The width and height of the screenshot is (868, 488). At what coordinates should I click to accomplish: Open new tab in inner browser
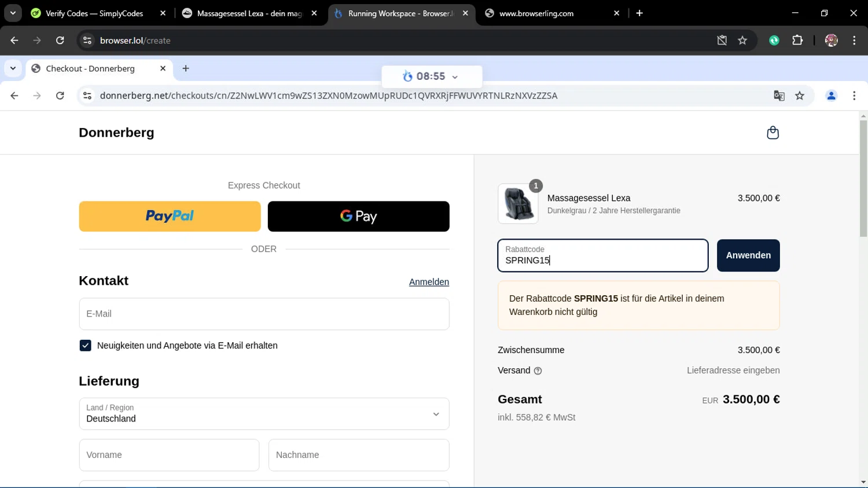(x=186, y=68)
